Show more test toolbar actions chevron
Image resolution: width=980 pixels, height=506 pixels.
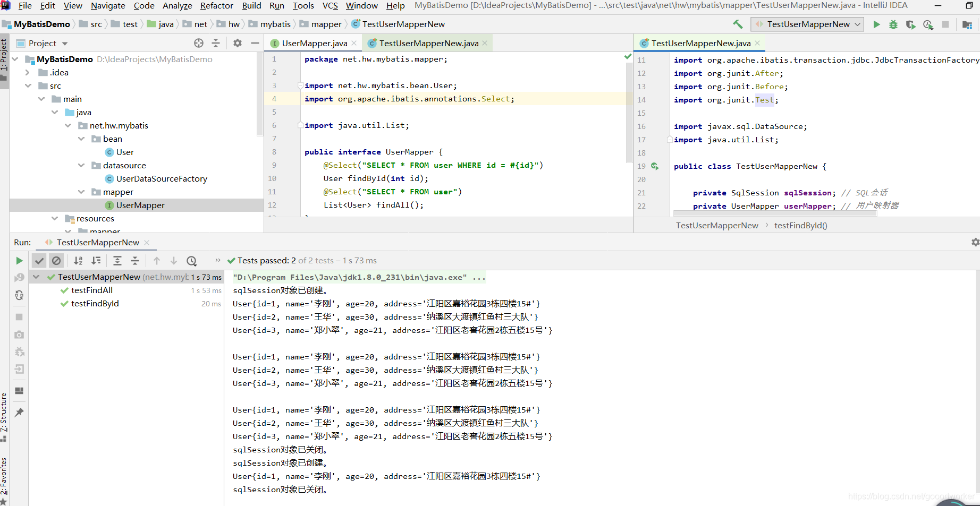217,260
